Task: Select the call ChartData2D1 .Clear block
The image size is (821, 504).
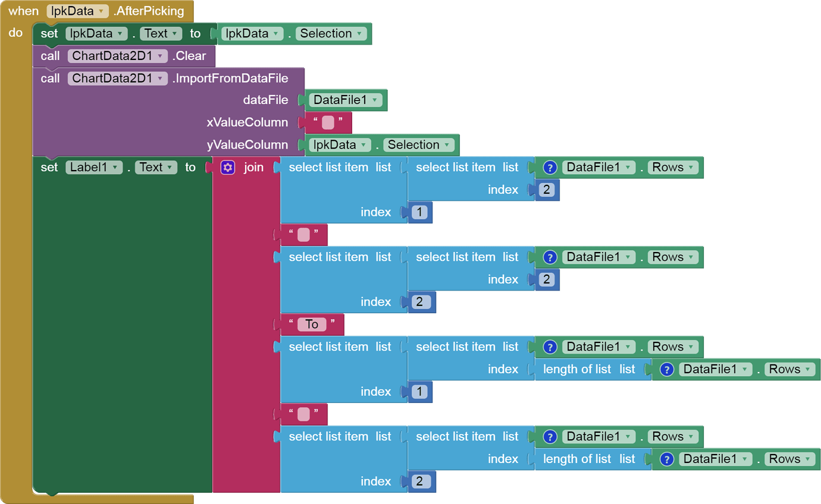Action: (50, 56)
